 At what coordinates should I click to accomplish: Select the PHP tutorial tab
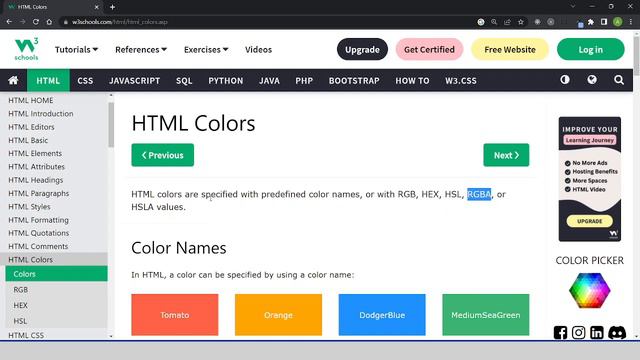point(304,80)
